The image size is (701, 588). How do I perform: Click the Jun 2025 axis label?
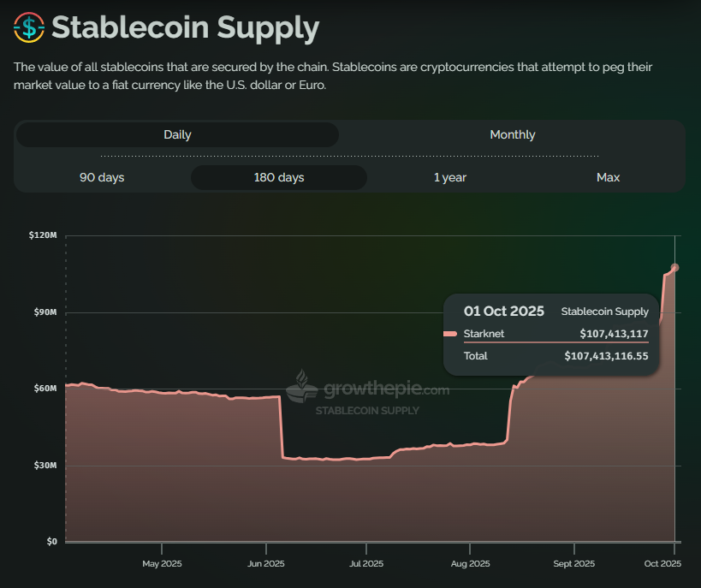266,564
